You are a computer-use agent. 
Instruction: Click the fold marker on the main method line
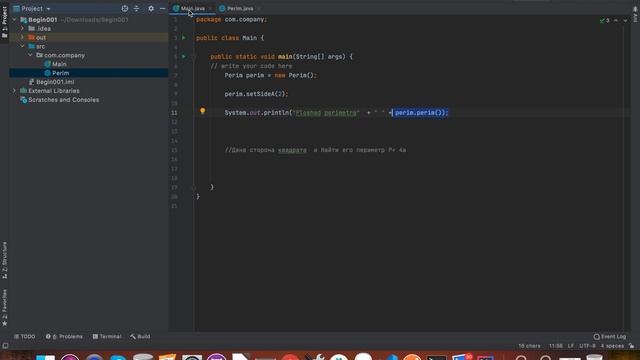click(x=194, y=57)
